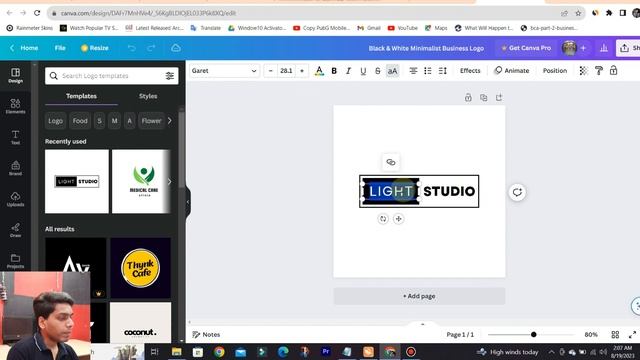Open the Notes panel
640x360 pixels.
pos(206,335)
